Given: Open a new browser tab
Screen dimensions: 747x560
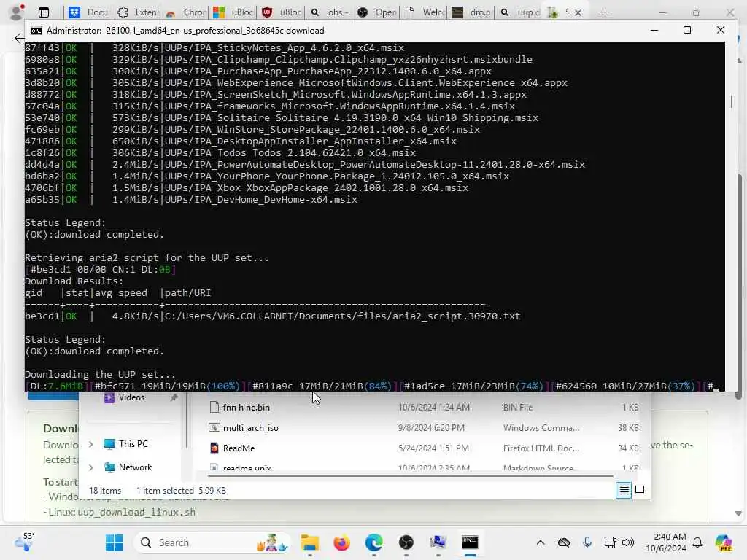Looking at the screenshot, I should coord(605,12).
